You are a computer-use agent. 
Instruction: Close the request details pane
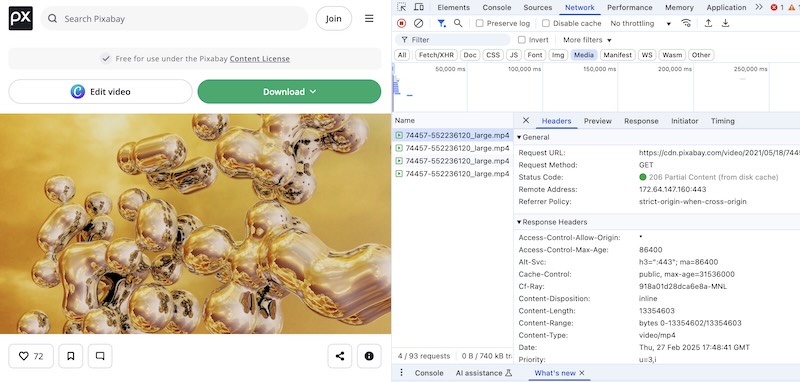click(526, 120)
